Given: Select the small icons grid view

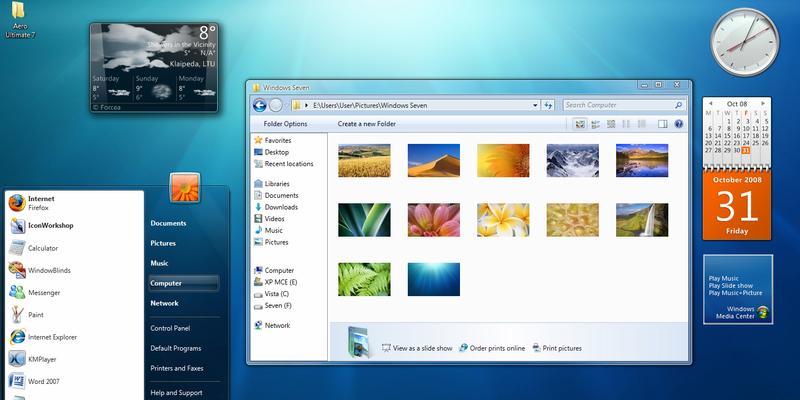Looking at the screenshot, I should tap(611, 124).
